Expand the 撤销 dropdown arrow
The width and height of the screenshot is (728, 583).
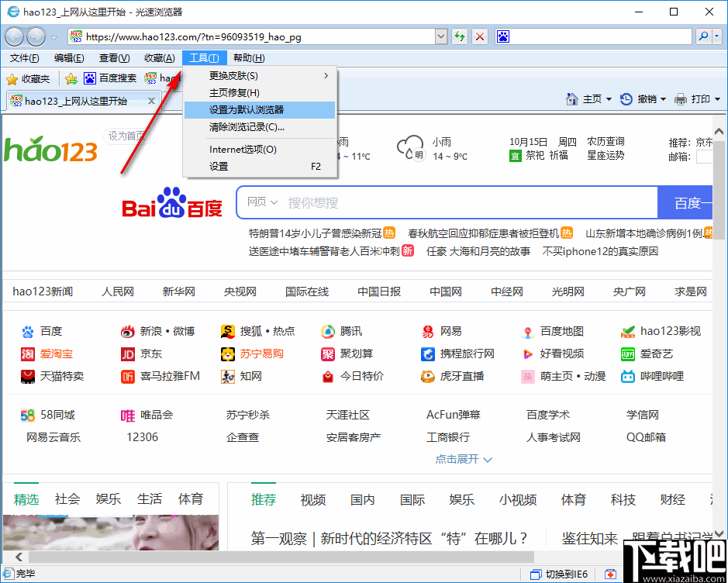coord(663,99)
